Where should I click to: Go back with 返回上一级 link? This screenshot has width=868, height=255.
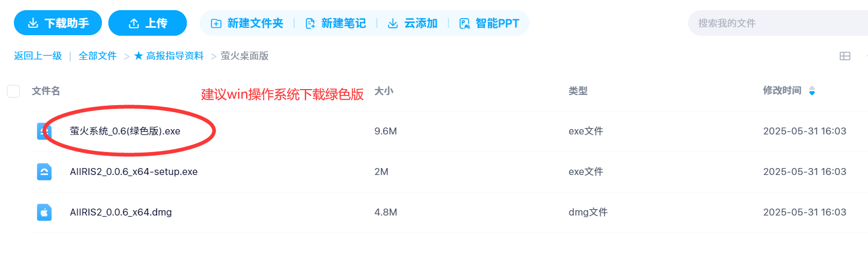(38, 56)
